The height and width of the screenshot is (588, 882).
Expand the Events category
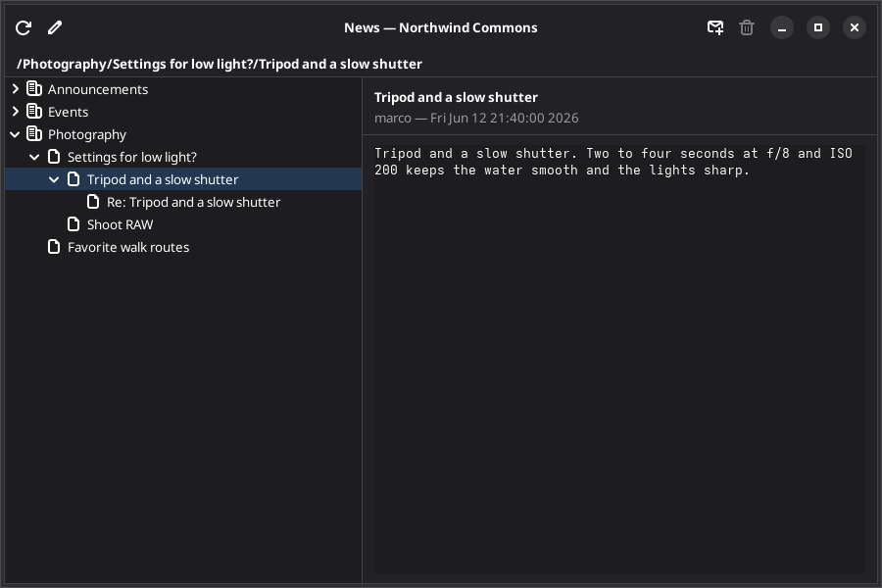coord(15,112)
